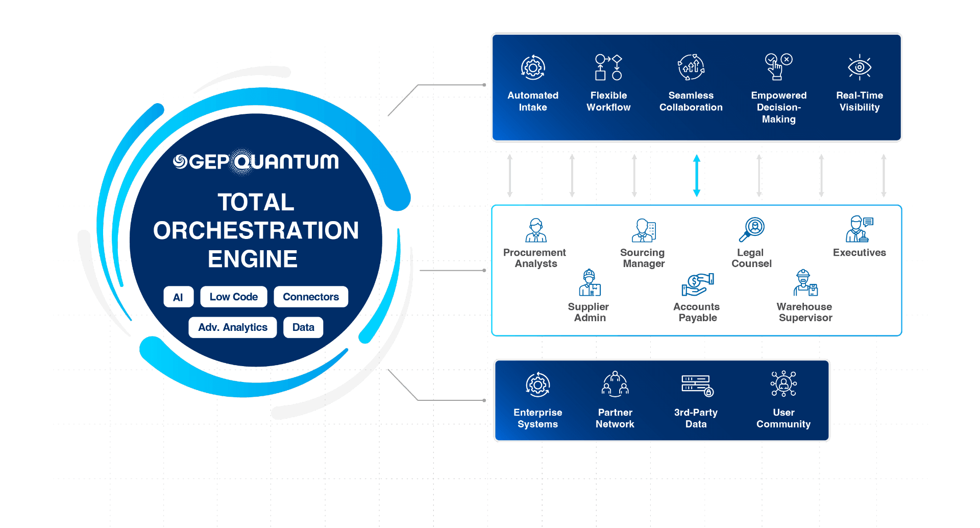Select the Executives label
The height and width of the screenshot is (528, 980).
pyautogui.click(x=860, y=252)
